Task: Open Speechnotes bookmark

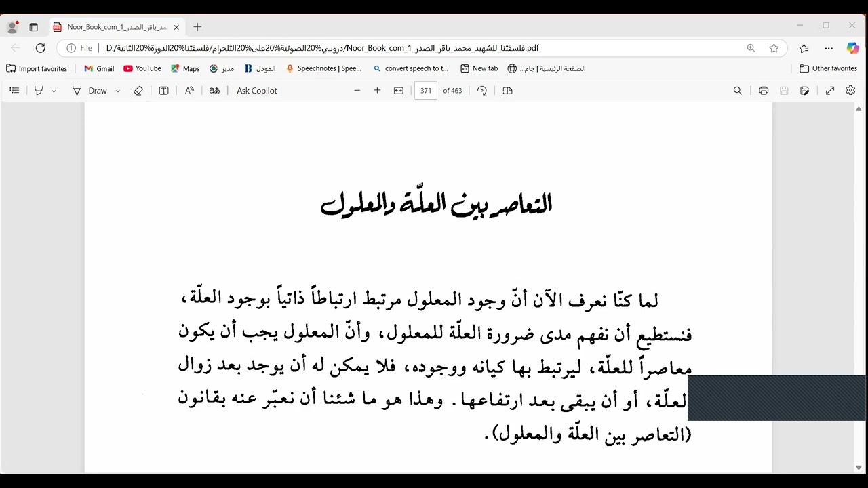Action: coord(324,68)
